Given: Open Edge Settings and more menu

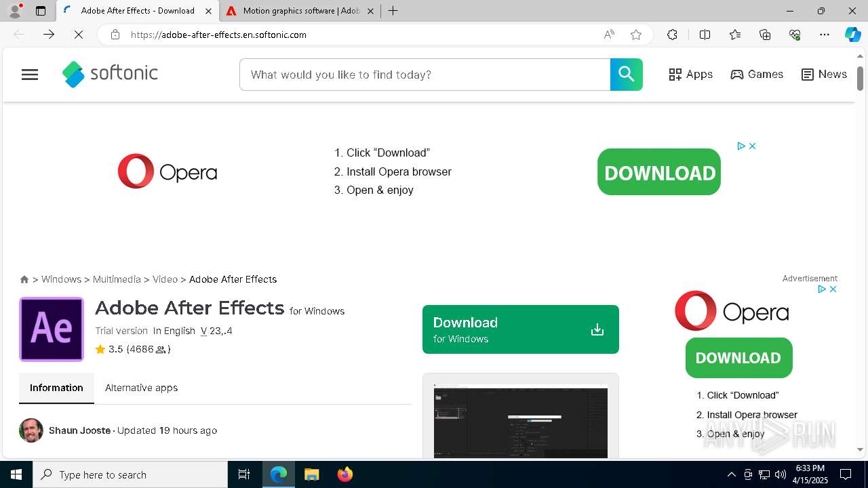Looking at the screenshot, I should point(825,35).
